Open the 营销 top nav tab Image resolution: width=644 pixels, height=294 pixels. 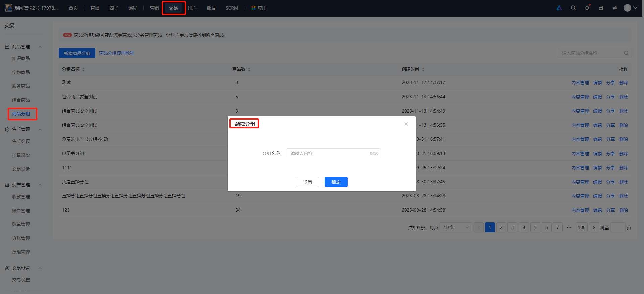click(154, 8)
